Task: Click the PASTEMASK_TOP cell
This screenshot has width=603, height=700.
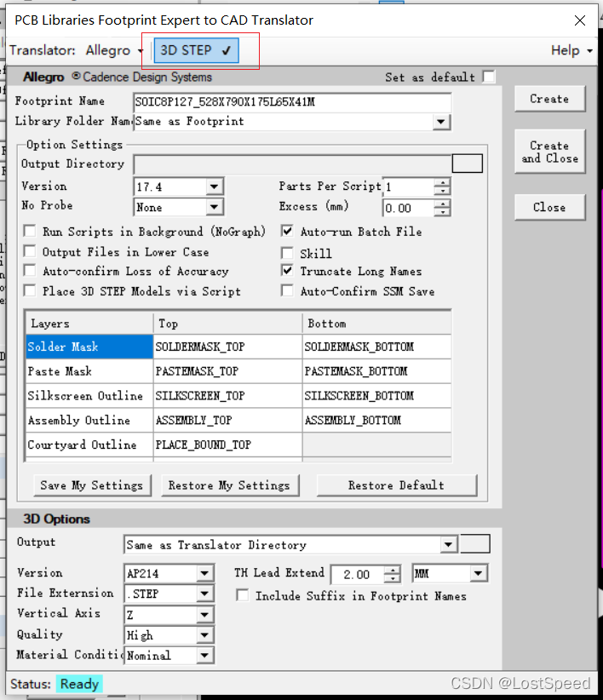Action: pos(227,371)
